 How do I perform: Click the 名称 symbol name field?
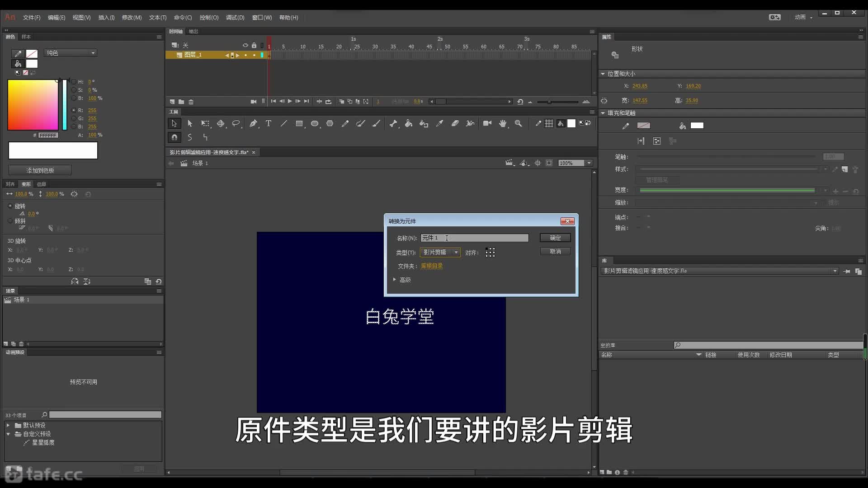pyautogui.click(x=474, y=238)
